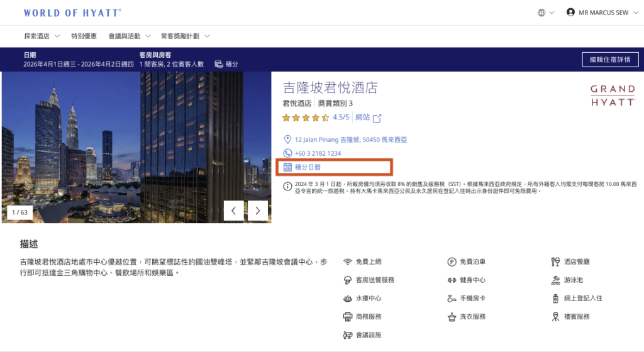This screenshot has width=644, height=352.
Task: Click the 游泳池 swimming pool icon
Action: pos(555,280)
